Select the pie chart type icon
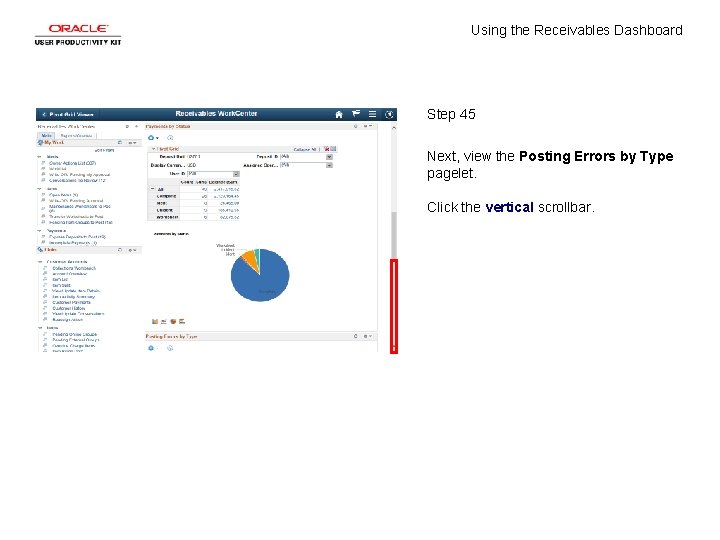The height and width of the screenshot is (540, 720). coord(173,321)
